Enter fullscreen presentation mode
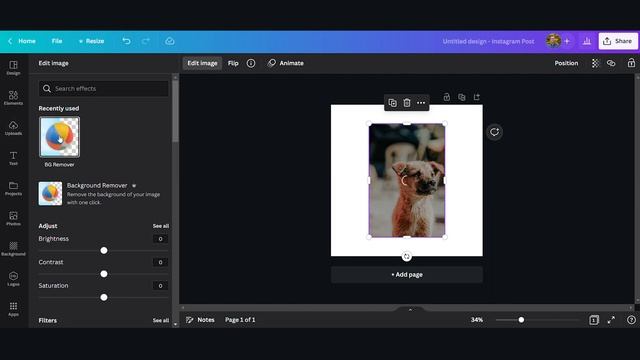The height and width of the screenshot is (360, 640). 611,320
